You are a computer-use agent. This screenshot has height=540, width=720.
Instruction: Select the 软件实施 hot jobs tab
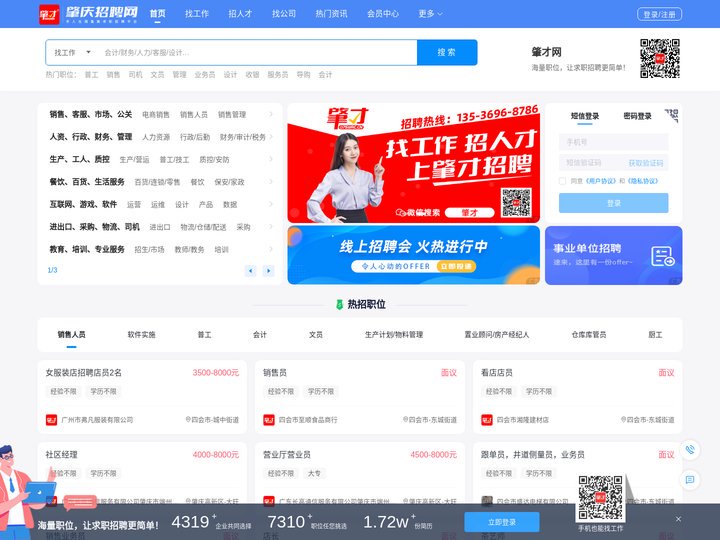point(141,334)
